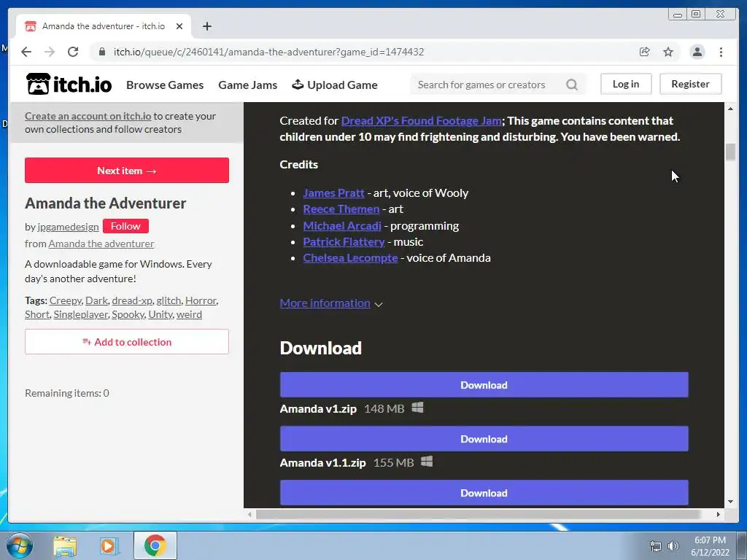747x560 pixels.
Task: Open Upload Game in the navigation
Action: tap(335, 85)
